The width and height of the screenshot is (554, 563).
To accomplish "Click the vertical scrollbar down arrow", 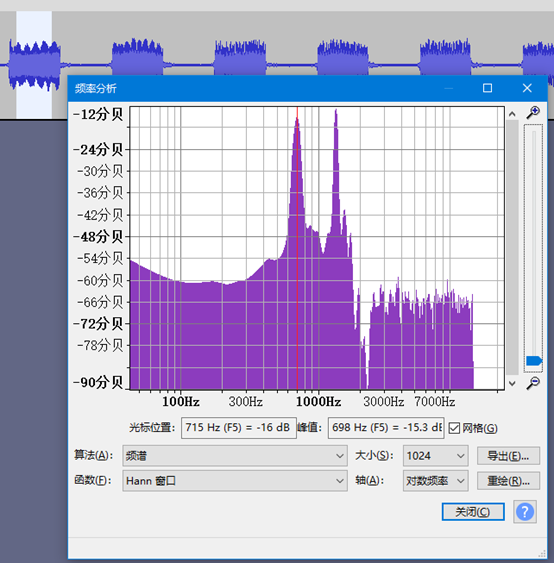I will point(512,383).
